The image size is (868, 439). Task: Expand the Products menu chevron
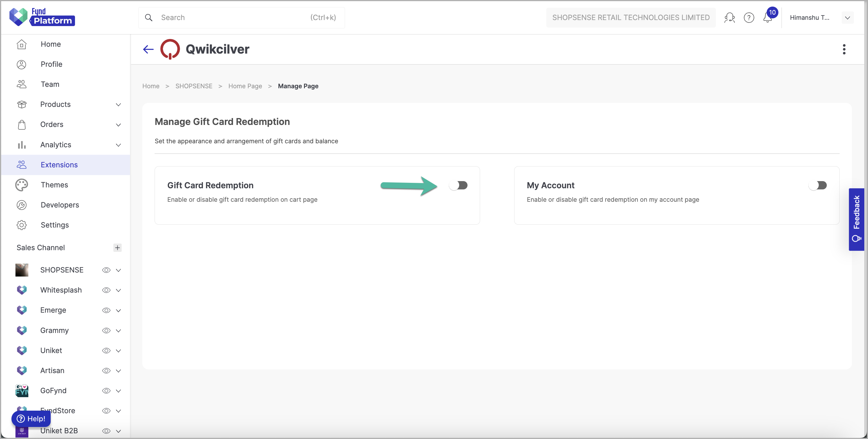[x=118, y=105]
